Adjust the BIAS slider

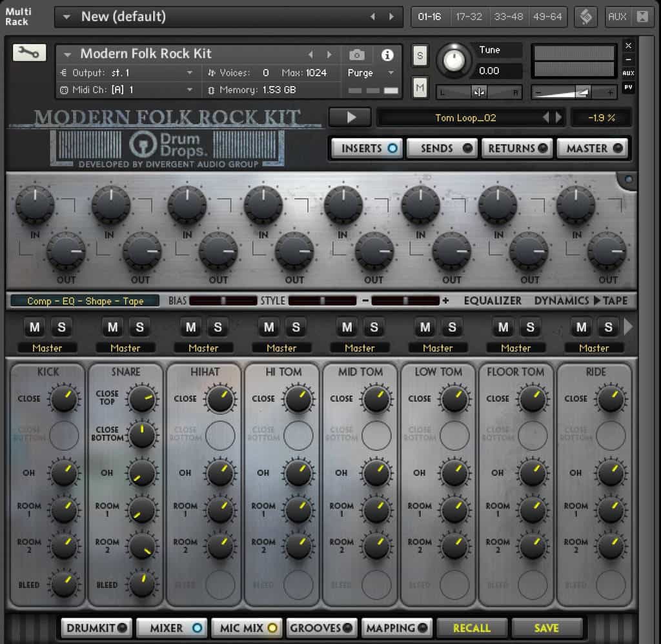coord(223,301)
